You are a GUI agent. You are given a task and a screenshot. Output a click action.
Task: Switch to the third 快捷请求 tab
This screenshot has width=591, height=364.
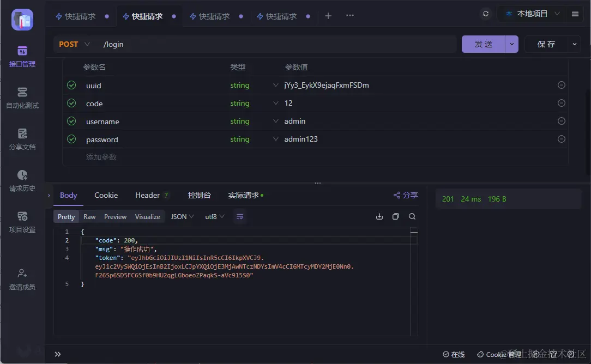click(x=214, y=16)
